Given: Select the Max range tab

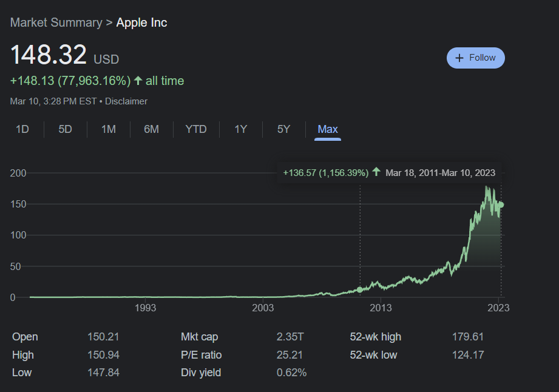Looking at the screenshot, I should pyautogui.click(x=328, y=129).
